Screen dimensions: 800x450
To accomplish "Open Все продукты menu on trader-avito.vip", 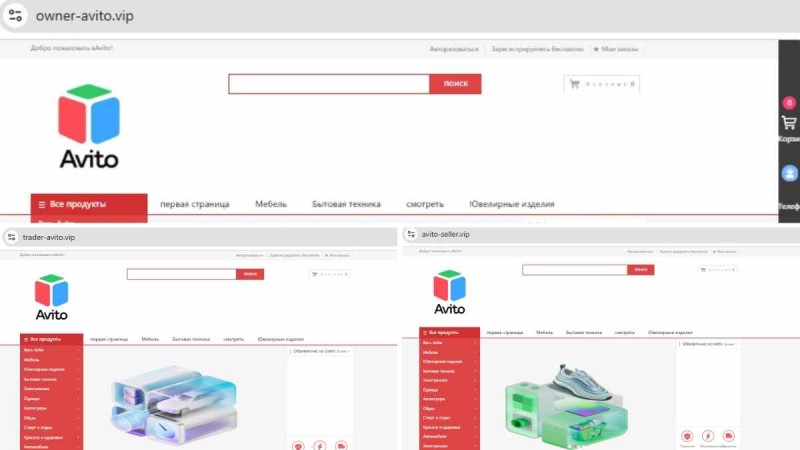I will pyautogui.click(x=52, y=339).
